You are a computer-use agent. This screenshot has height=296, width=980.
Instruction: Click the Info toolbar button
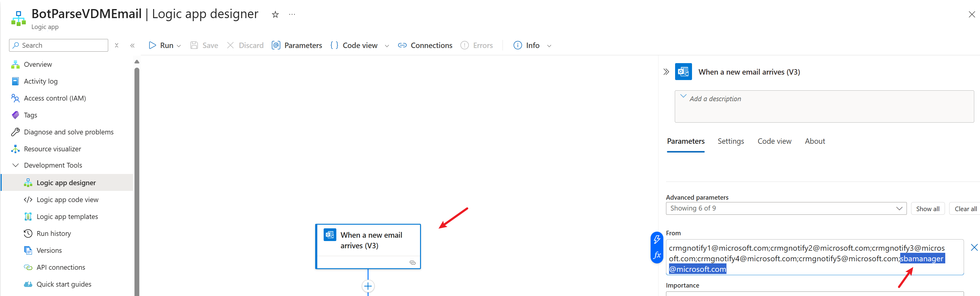point(526,45)
